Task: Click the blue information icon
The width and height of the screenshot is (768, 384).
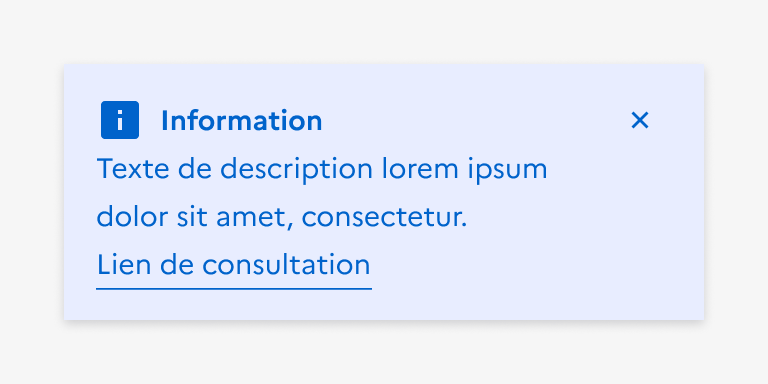Action: 120,120
